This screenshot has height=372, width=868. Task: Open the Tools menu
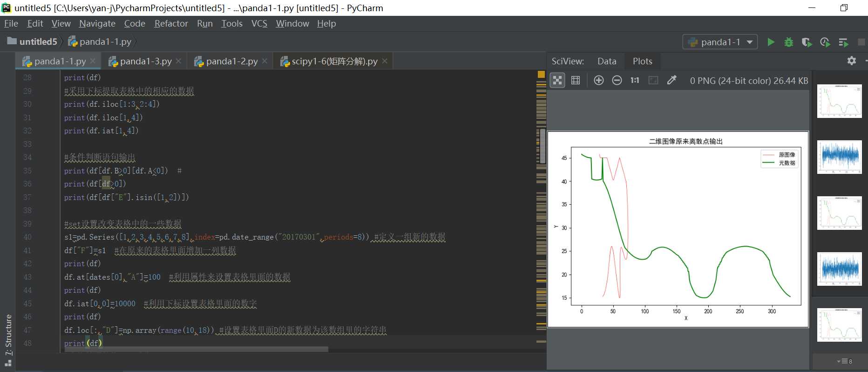click(x=232, y=23)
